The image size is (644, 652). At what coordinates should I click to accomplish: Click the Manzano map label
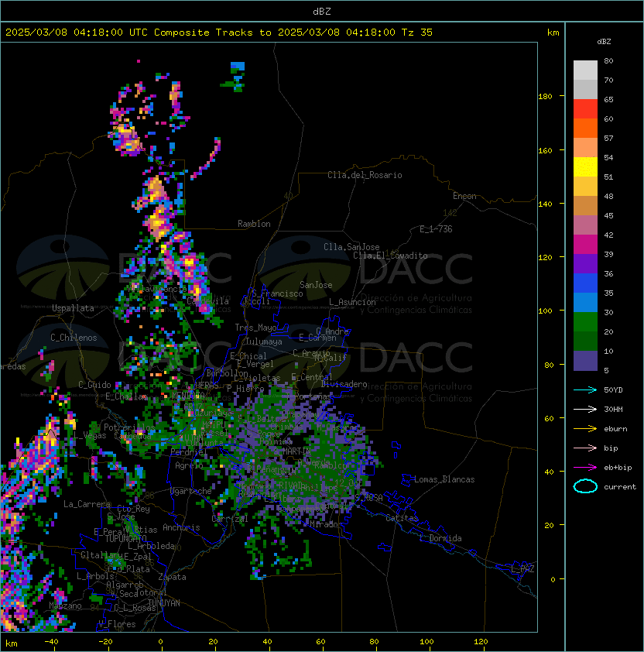65,606
